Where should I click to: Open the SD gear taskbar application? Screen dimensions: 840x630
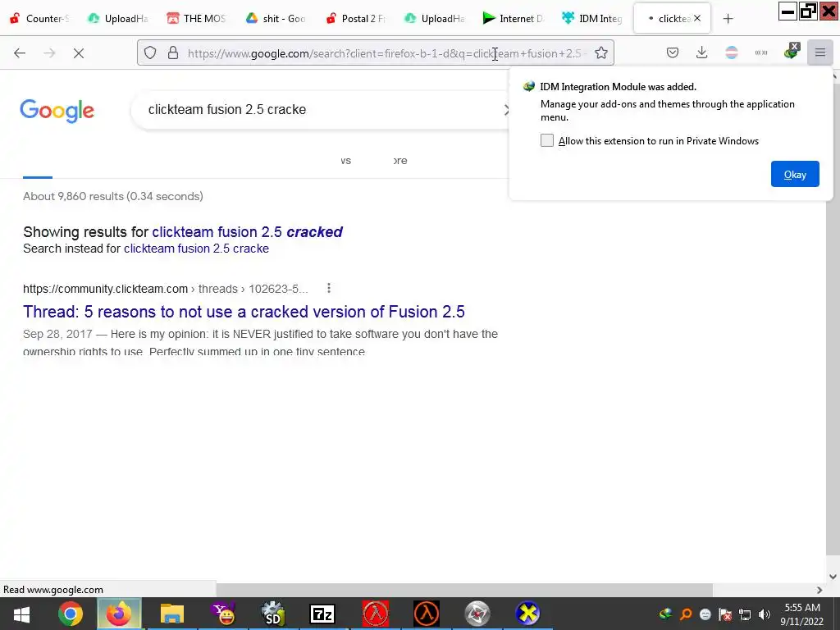(x=272, y=614)
